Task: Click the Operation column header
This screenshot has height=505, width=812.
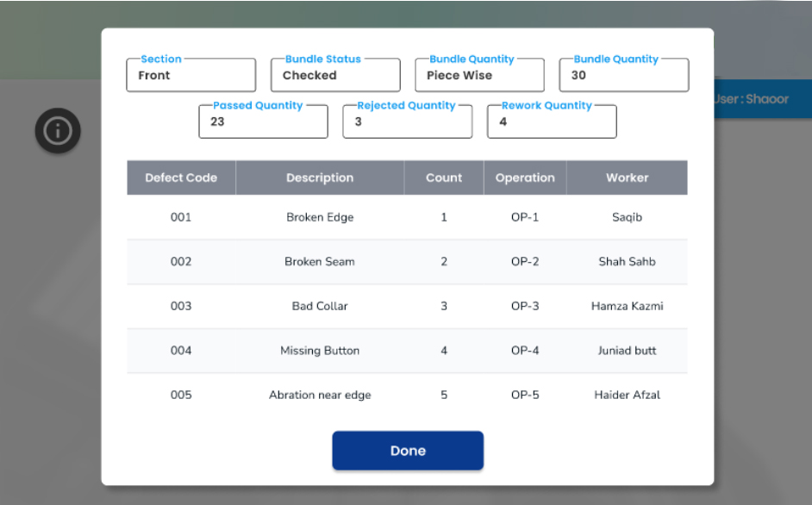Action: (525, 178)
